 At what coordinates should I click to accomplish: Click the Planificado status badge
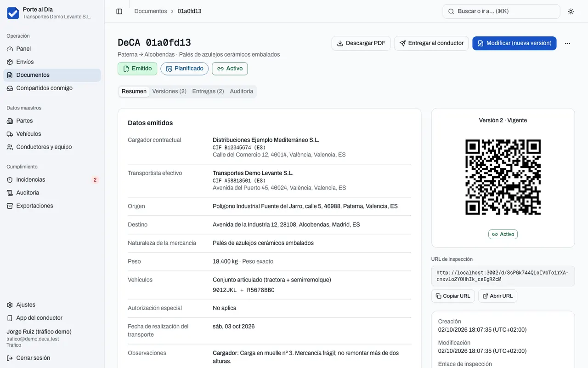click(x=184, y=69)
